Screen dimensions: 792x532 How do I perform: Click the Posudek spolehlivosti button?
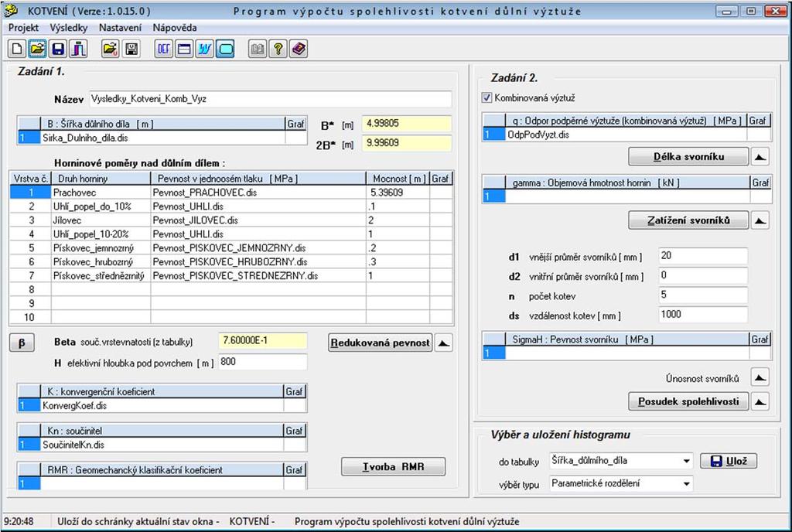688,401
